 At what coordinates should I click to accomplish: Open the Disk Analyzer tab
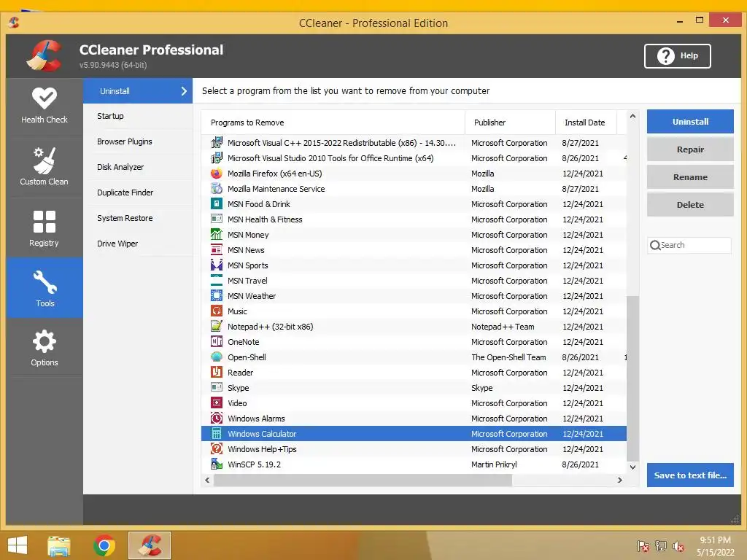tap(138, 167)
